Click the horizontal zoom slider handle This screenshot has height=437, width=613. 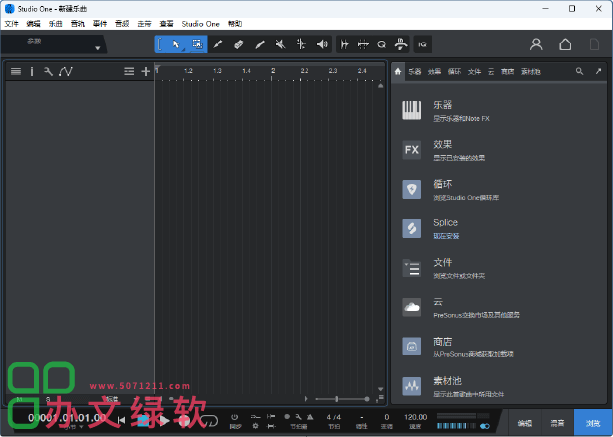(337, 399)
